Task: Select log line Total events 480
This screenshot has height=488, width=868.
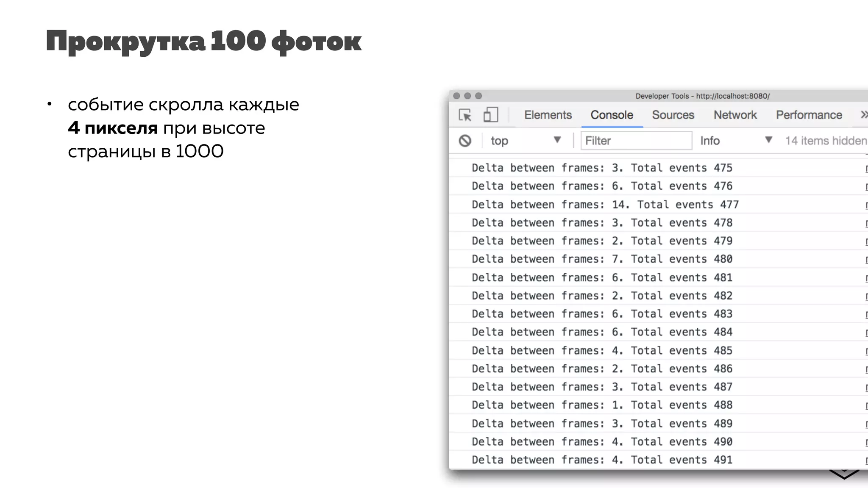Action: click(x=658, y=259)
